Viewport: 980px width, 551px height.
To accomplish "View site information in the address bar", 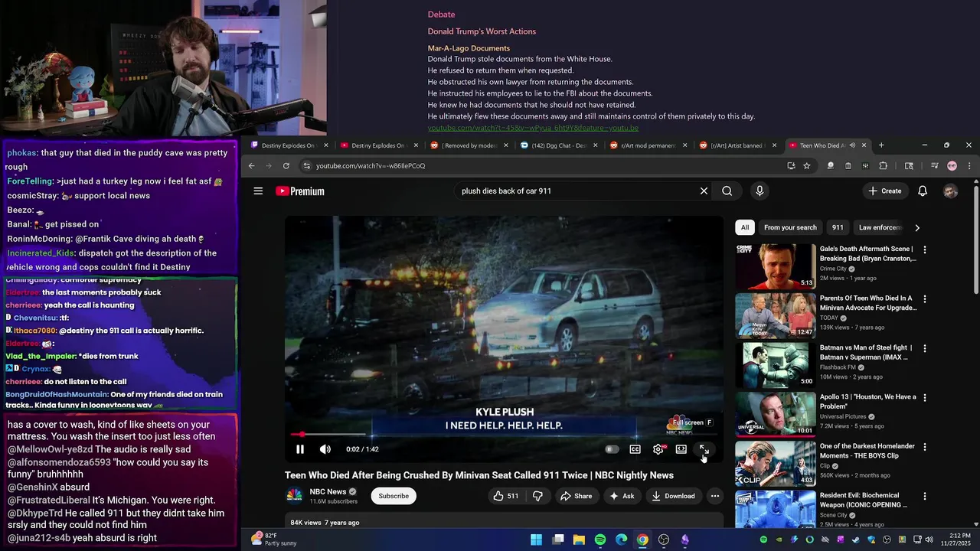I will click(x=306, y=166).
